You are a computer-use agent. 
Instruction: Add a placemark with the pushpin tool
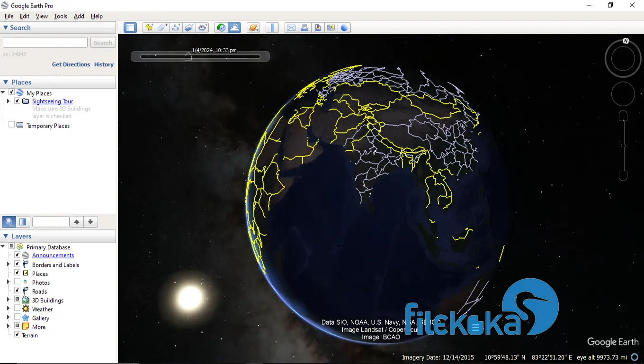[x=149, y=27]
